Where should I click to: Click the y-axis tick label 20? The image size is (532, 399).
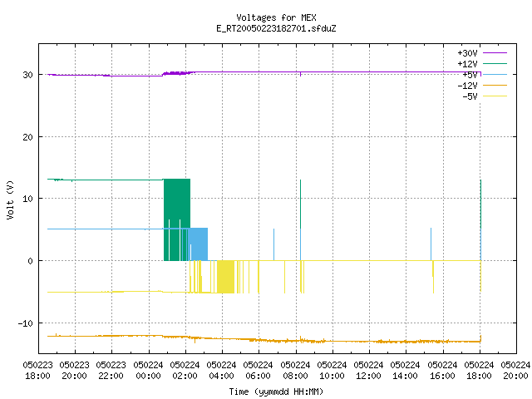point(27,137)
